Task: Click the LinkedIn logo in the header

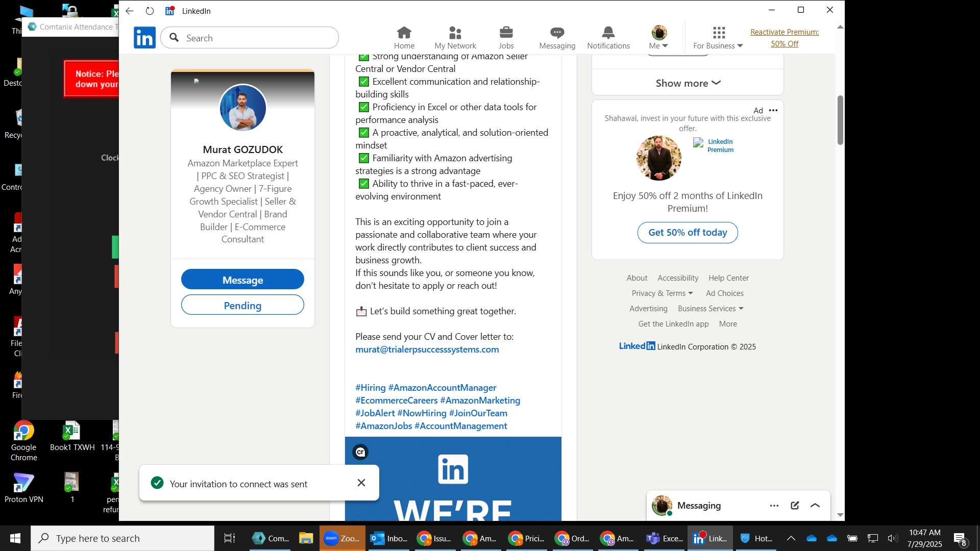Action: point(144,38)
